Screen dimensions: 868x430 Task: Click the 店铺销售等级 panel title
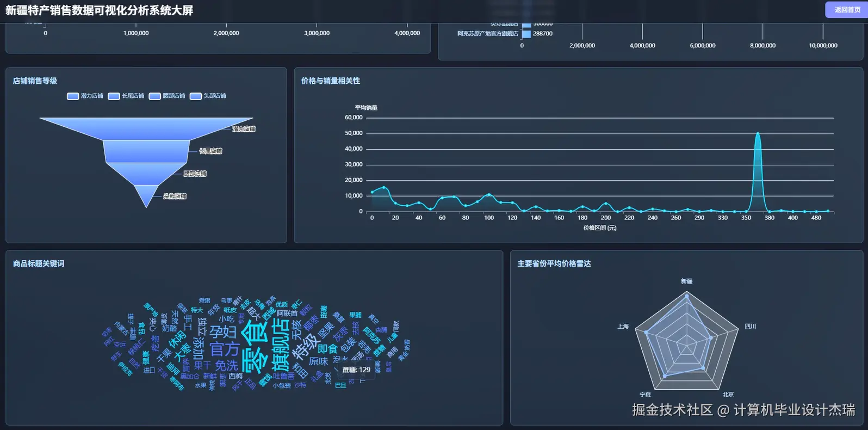click(x=35, y=81)
